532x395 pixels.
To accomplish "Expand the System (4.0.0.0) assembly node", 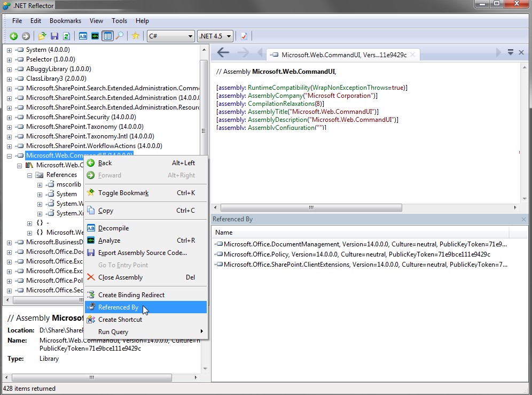I will click(9, 50).
